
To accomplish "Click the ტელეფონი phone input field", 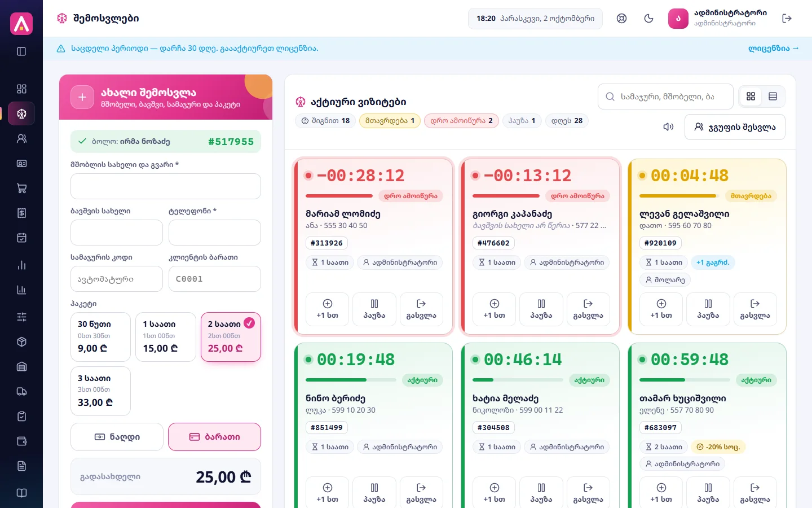I will [x=215, y=233].
